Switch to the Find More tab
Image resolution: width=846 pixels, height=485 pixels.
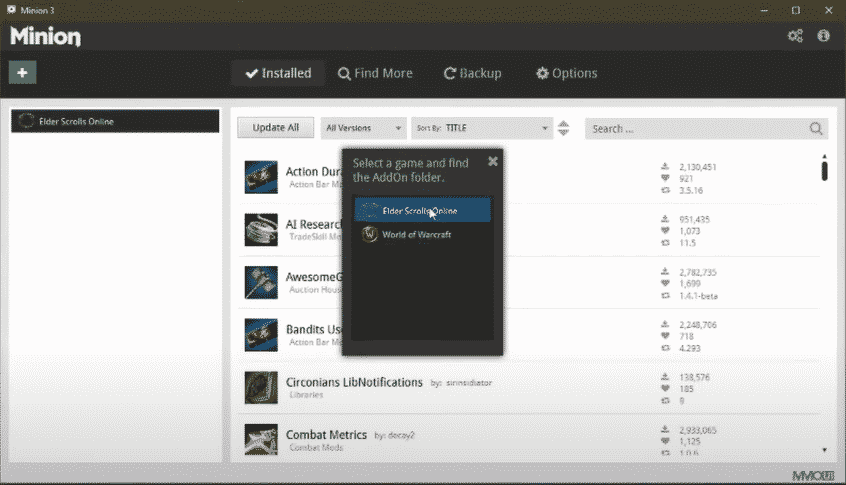pyautogui.click(x=375, y=73)
